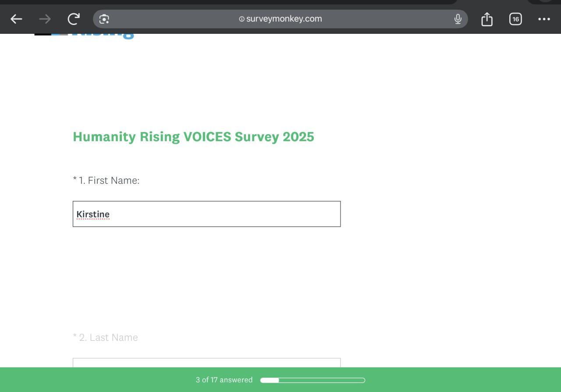Open Lens search icon in address bar
Screen dimensions: 561x392
(104, 19)
